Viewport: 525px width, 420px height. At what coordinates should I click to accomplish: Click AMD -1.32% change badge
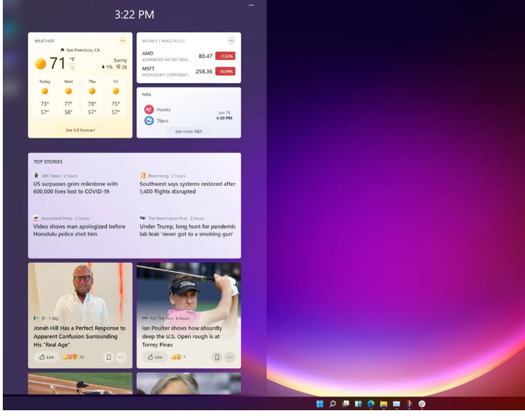(x=225, y=56)
